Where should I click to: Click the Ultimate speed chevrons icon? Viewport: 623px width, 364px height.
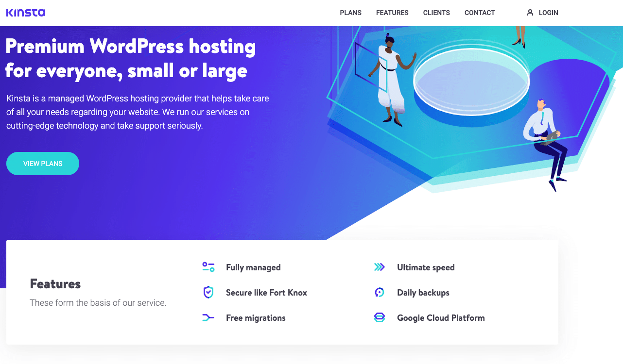(380, 267)
